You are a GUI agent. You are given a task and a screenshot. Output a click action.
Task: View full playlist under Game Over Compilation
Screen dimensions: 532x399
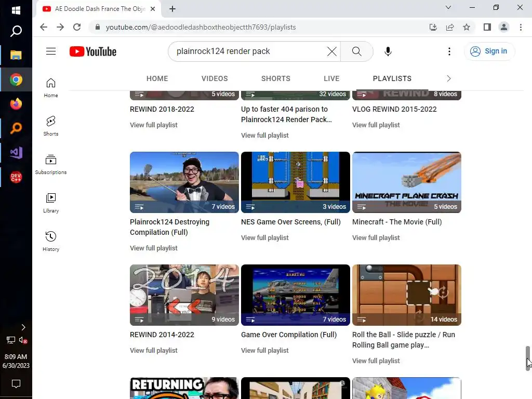(x=264, y=351)
